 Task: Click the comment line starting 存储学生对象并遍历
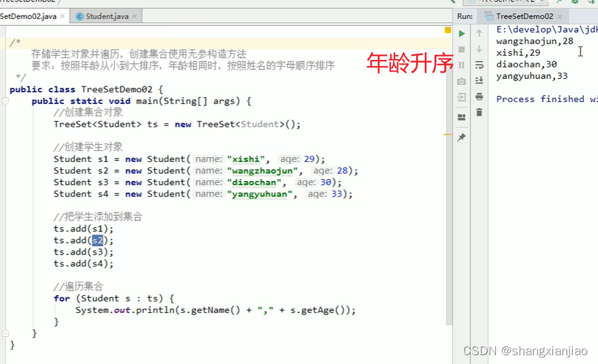pyautogui.click(x=139, y=54)
